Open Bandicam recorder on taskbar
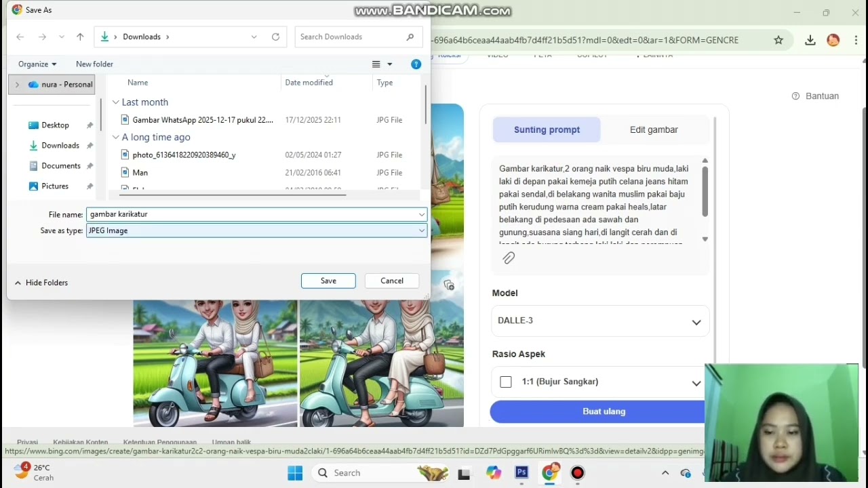 click(578, 473)
